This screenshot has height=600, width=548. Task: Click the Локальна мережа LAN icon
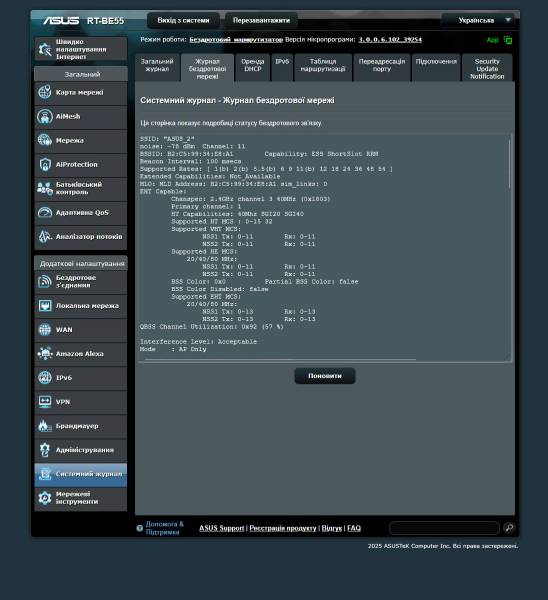45,306
